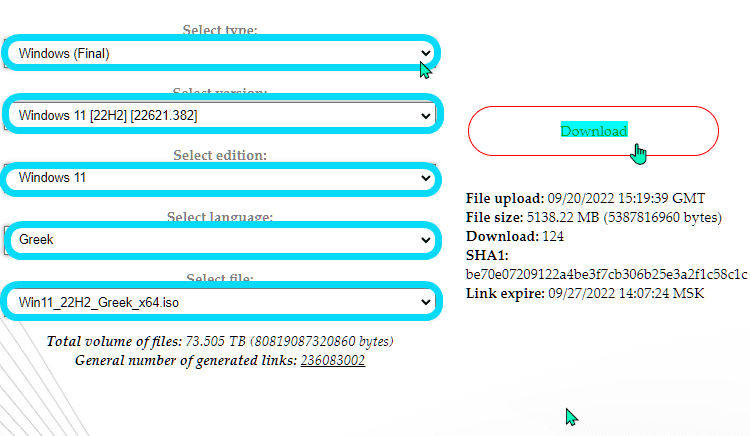This screenshot has height=436, width=750.
Task: Open the generated links count '236083002'
Action: pyautogui.click(x=332, y=360)
